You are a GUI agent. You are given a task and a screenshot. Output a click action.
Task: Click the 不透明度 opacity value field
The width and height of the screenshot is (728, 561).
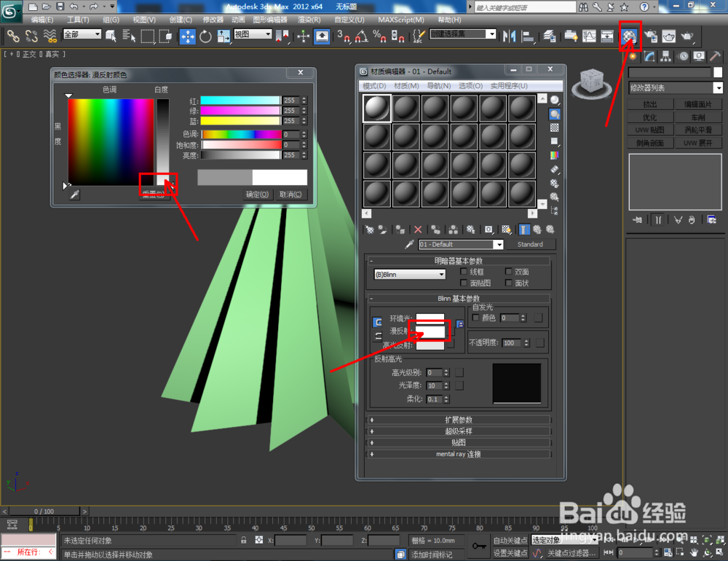[513, 343]
